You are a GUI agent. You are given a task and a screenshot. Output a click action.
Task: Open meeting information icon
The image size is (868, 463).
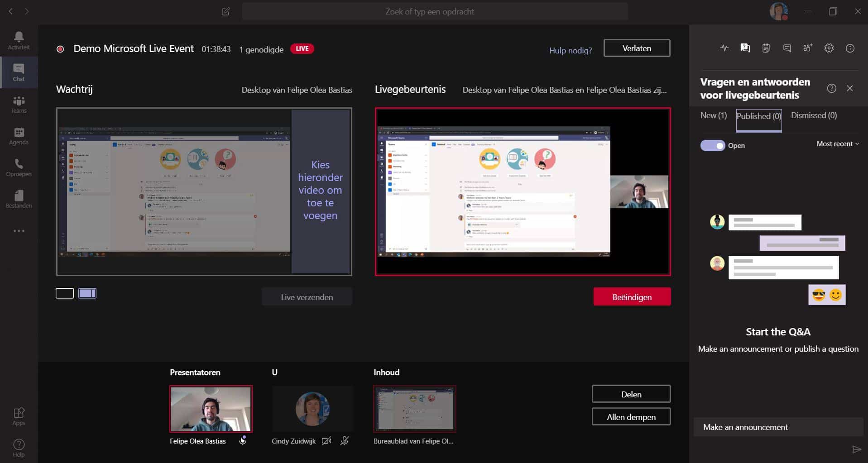850,48
